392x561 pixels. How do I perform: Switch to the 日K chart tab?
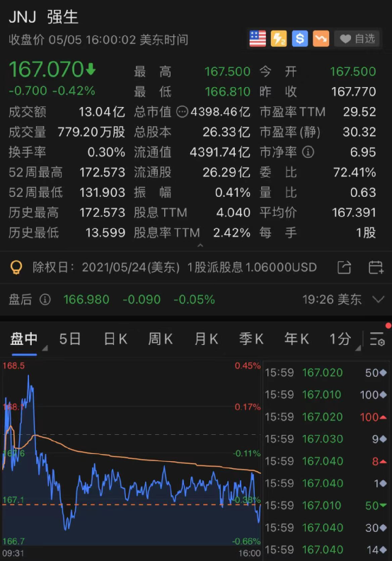(x=115, y=339)
